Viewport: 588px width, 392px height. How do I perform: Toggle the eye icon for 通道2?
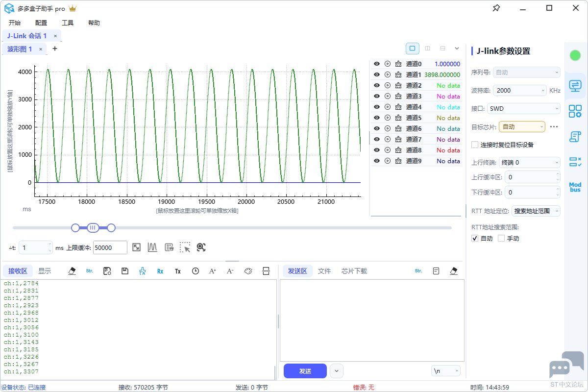pyautogui.click(x=377, y=85)
